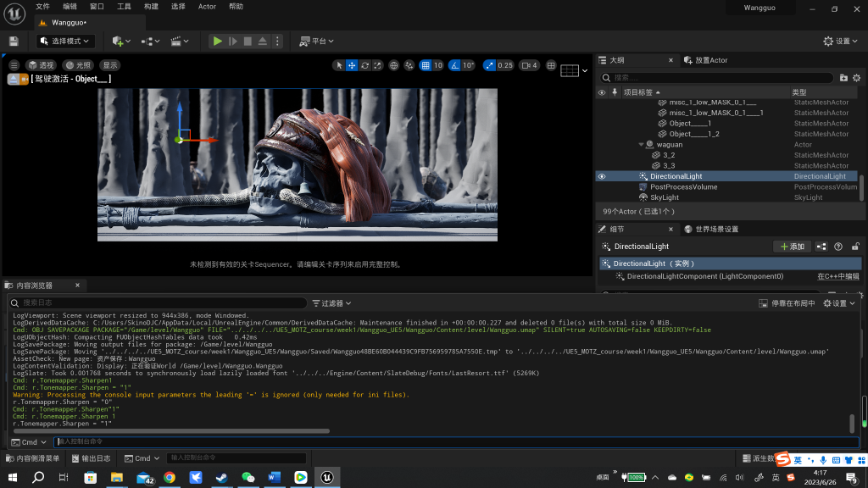Toggle rotation snapping angle icon
The image size is (868, 488).
(x=454, y=65)
